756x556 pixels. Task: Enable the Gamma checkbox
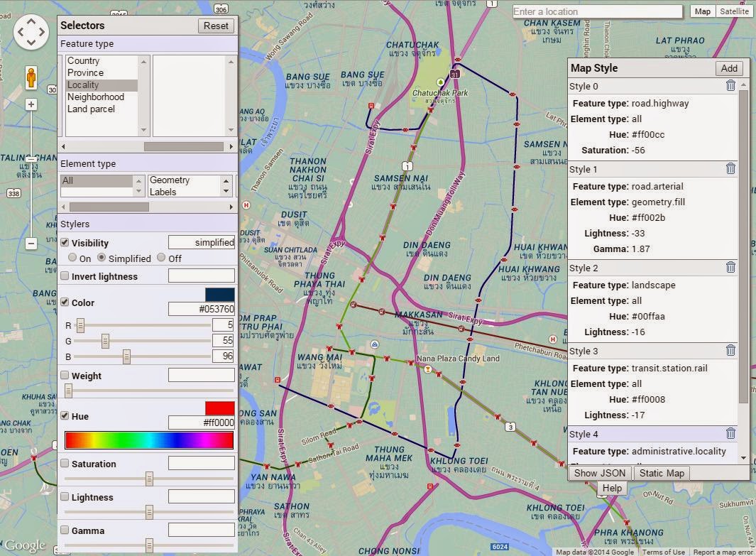(x=65, y=530)
